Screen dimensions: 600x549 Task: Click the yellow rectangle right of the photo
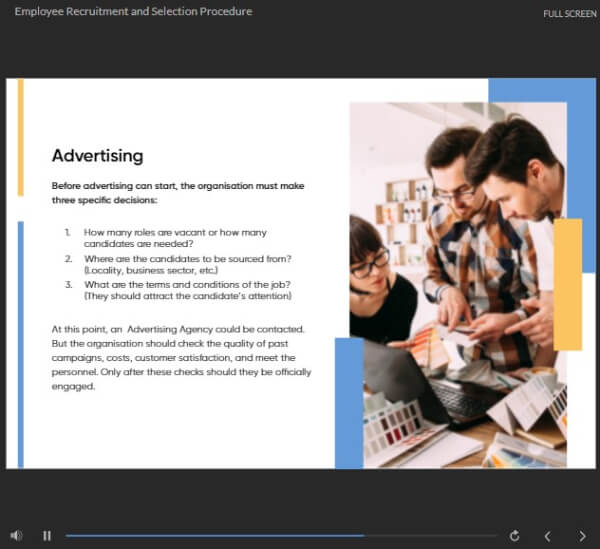click(x=567, y=284)
